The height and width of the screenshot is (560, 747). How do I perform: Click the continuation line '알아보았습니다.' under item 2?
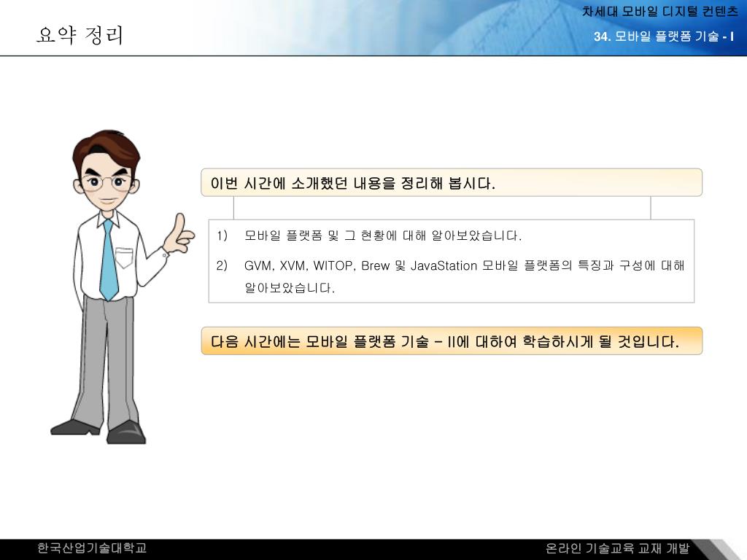[290, 287]
